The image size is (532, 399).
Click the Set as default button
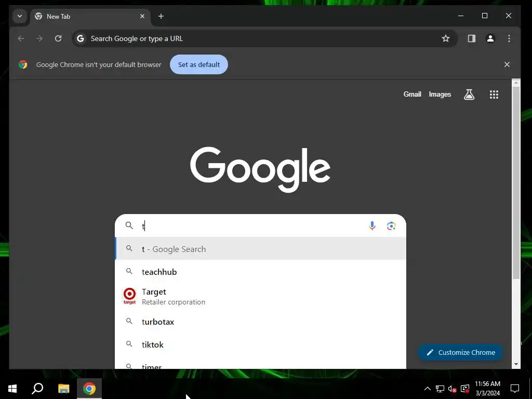pyautogui.click(x=199, y=64)
